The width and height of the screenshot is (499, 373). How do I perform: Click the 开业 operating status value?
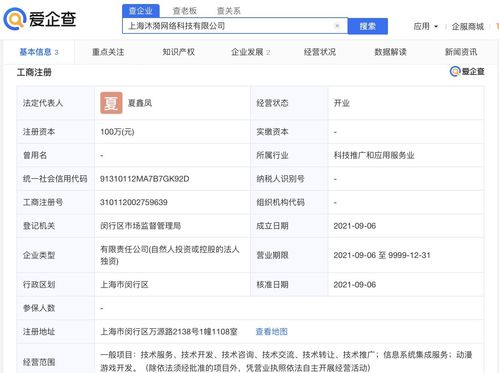[x=341, y=103]
